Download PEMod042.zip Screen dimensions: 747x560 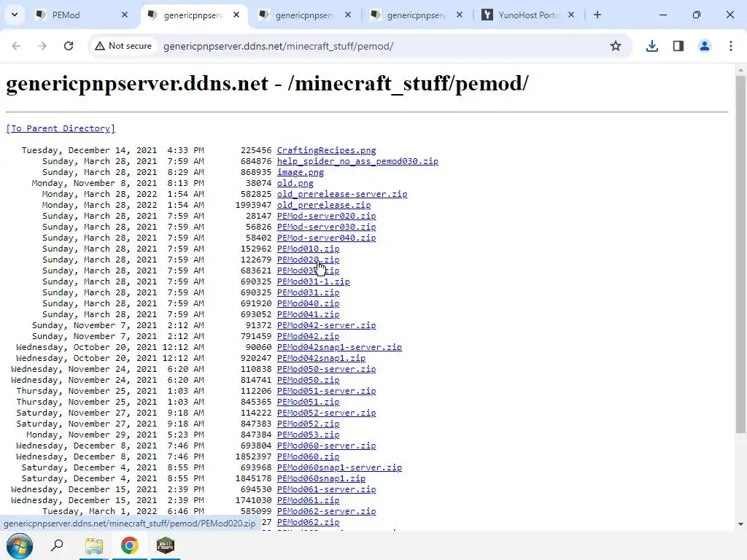pyautogui.click(x=309, y=337)
